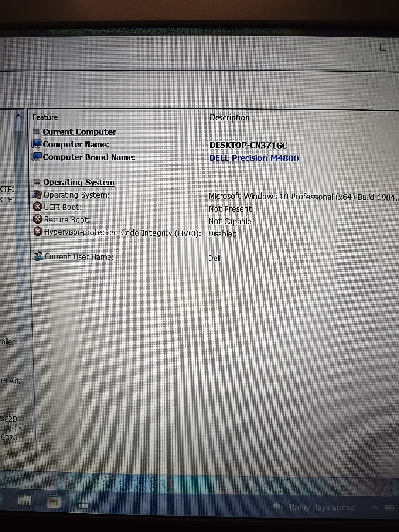Click the 'Disabled' value
This screenshot has width=399, height=532.
(222, 234)
